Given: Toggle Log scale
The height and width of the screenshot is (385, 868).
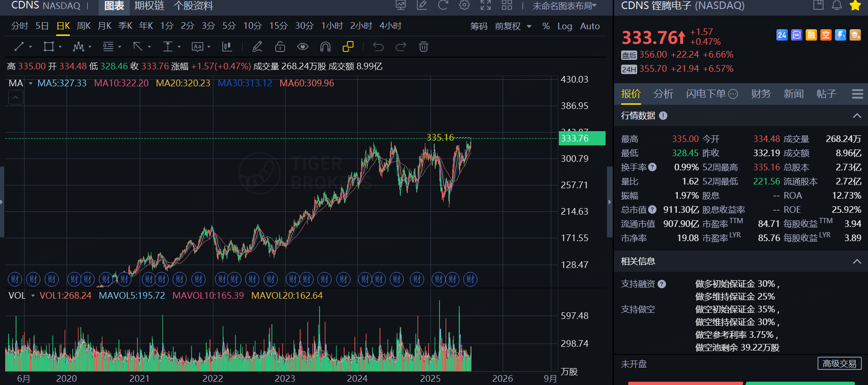Looking at the screenshot, I should tap(565, 26).
